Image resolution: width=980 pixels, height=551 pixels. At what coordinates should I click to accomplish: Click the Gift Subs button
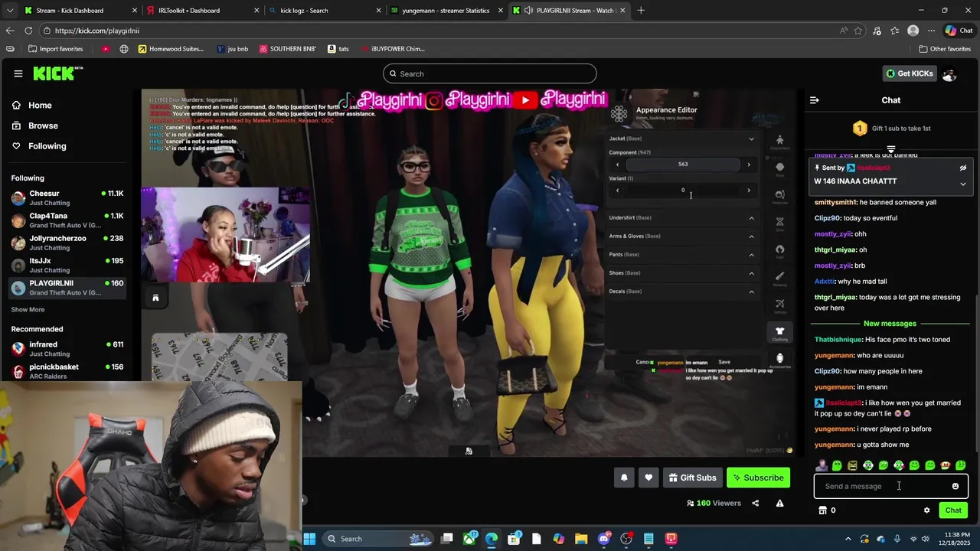click(692, 478)
